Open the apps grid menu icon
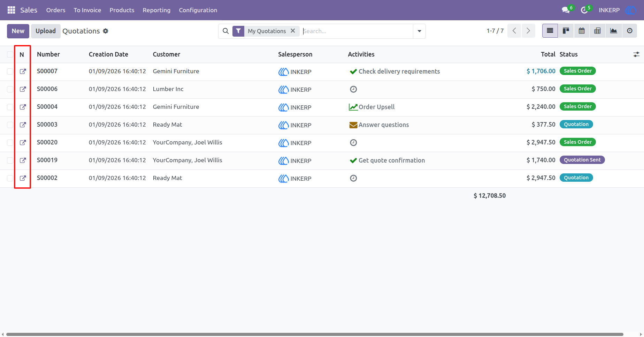The width and height of the screenshot is (644, 337). (11, 10)
